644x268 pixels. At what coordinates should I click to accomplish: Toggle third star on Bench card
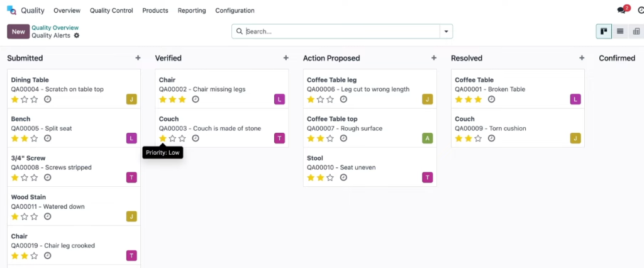34,138
